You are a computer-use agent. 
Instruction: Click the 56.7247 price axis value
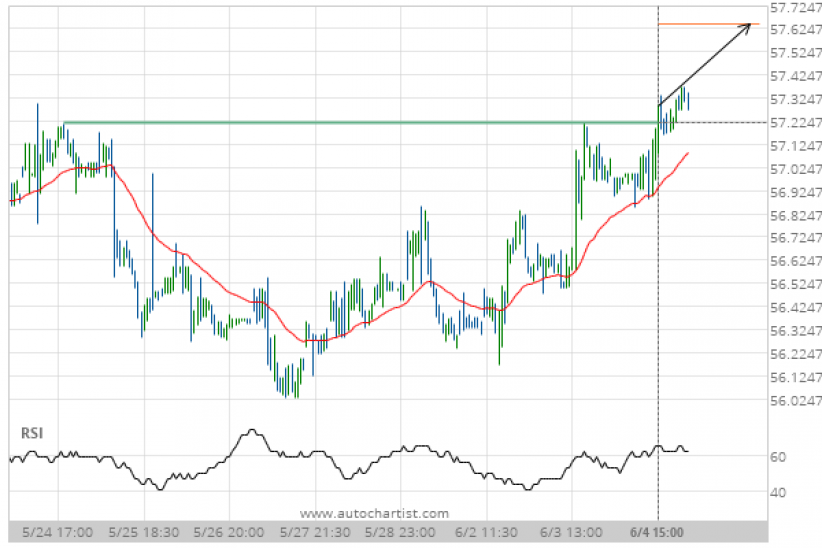click(x=796, y=238)
